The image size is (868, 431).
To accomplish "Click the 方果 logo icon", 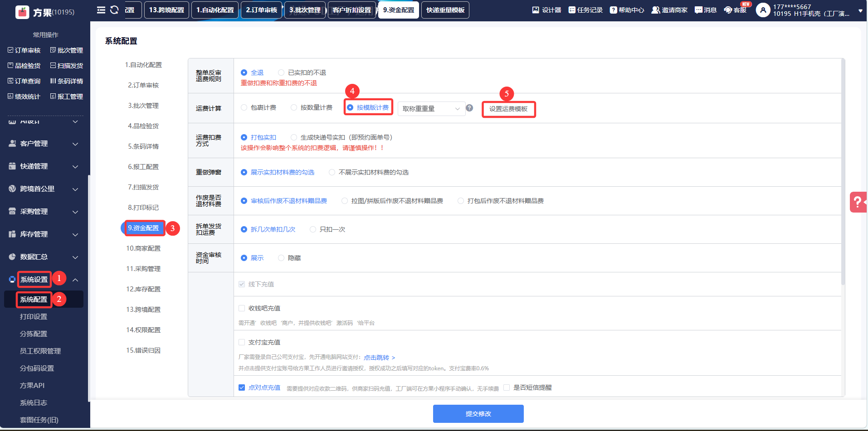I will (22, 12).
